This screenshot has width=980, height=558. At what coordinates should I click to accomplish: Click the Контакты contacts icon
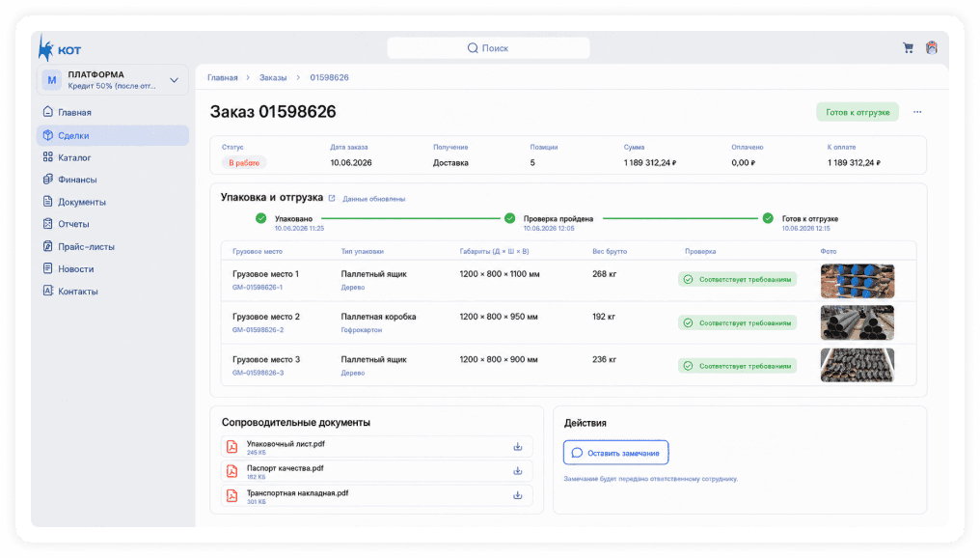click(x=48, y=291)
